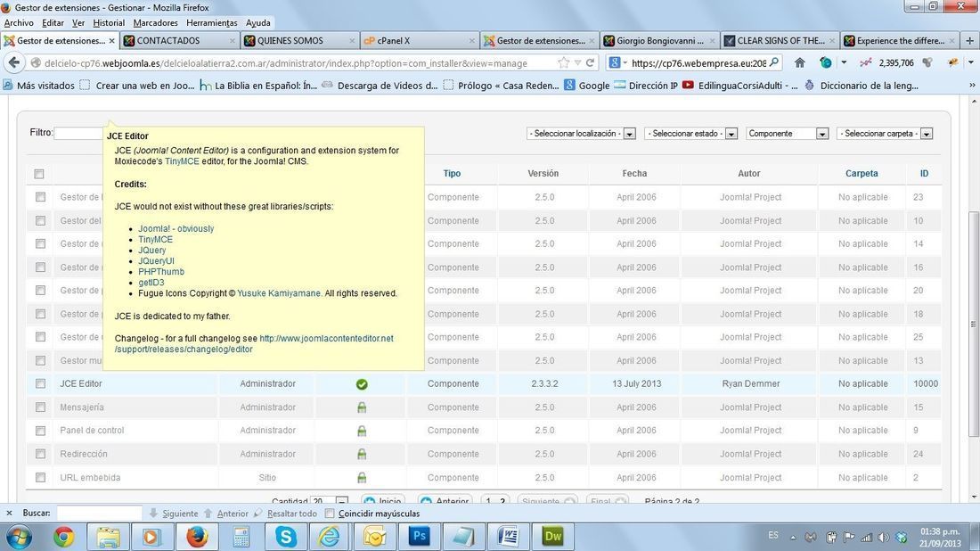The image size is (980, 551).
Task: Open Seleccionar carpeta dropdown
Action: pos(885,133)
